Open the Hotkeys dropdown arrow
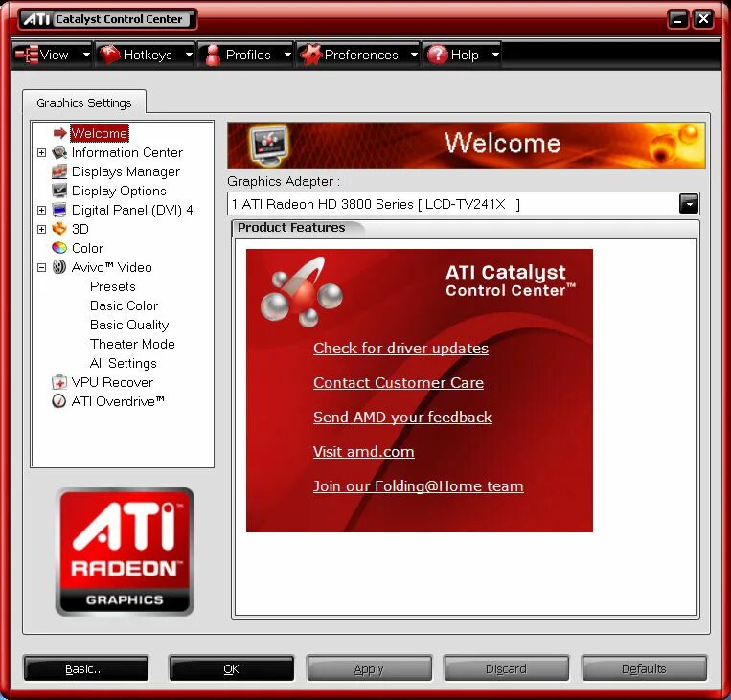 coord(189,55)
